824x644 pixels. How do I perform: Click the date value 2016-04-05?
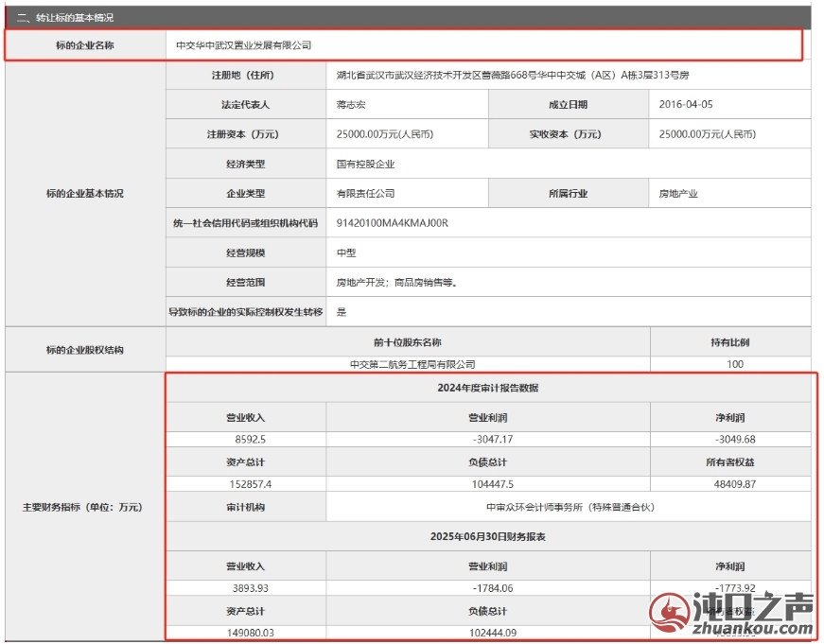(x=686, y=105)
